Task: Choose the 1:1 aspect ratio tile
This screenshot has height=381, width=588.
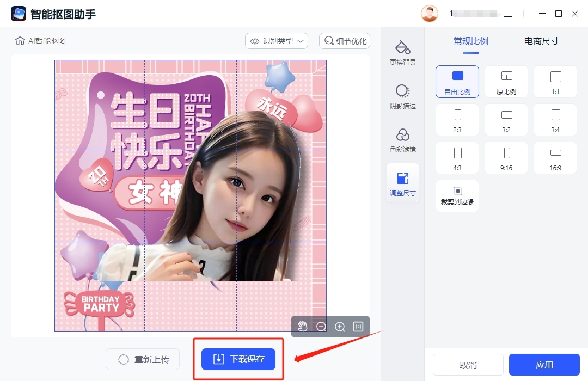Action: pos(555,82)
